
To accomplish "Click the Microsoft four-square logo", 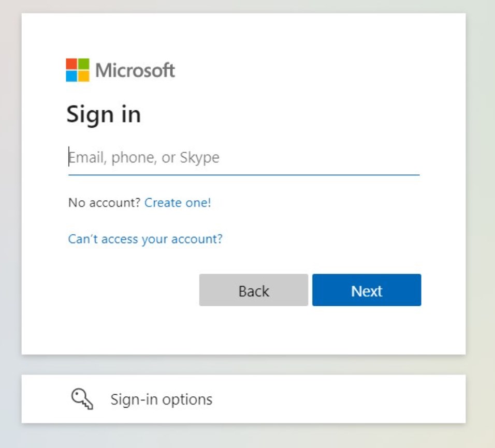I will pyautogui.click(x=78, y=70).
